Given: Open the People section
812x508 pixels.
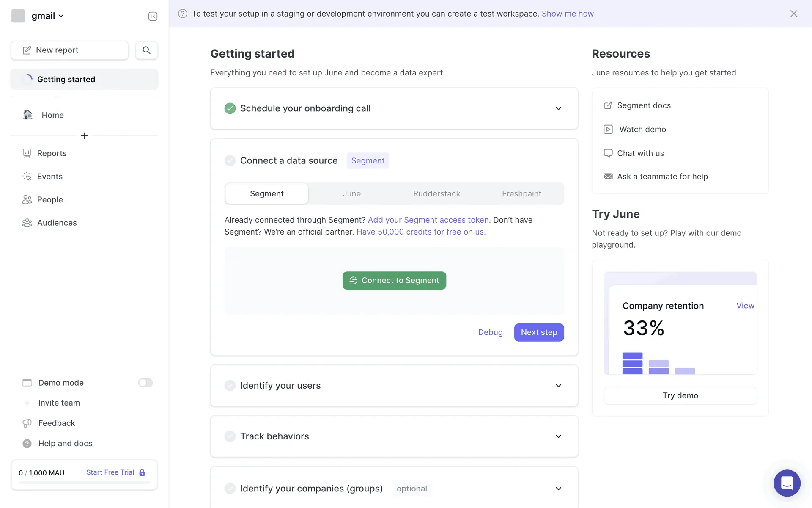Looking at the screenshot, I should click(50, 199).
